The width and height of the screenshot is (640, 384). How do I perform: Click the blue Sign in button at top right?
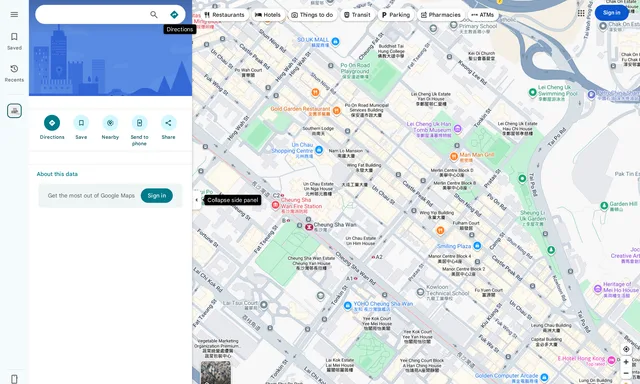pos(611,13)
